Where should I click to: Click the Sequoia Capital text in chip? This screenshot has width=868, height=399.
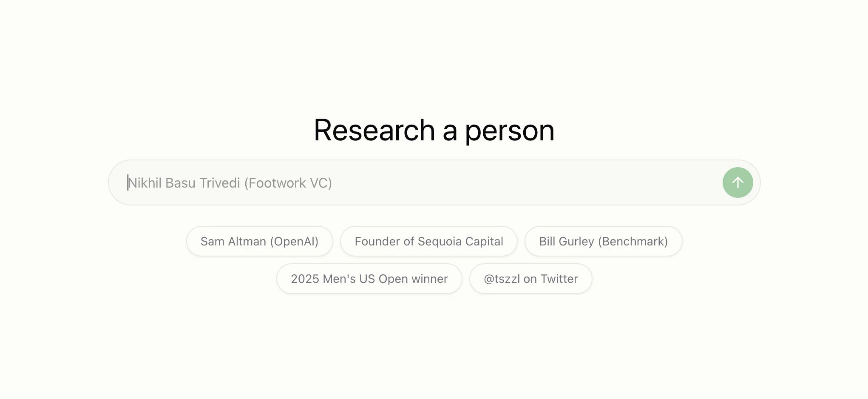460,241
